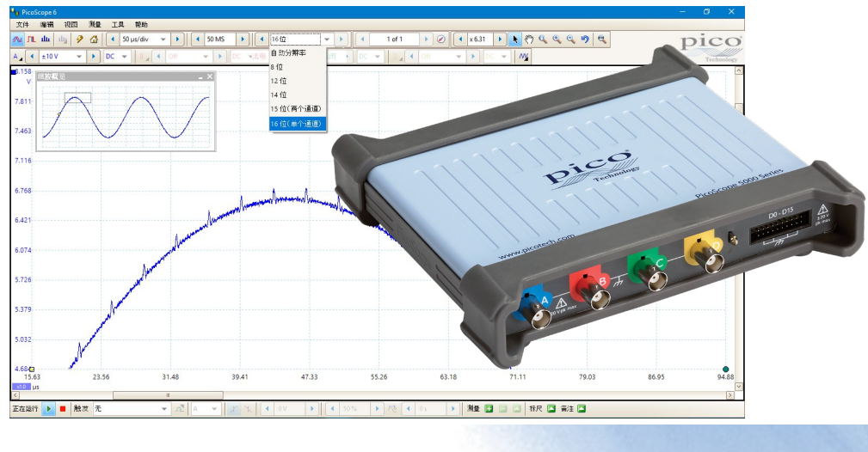The height and width of the screenshot is (452, 868).
Task: Open the 50 µs/div timebase dropdown
Action: pyautogui.click(x=163, y=40)
